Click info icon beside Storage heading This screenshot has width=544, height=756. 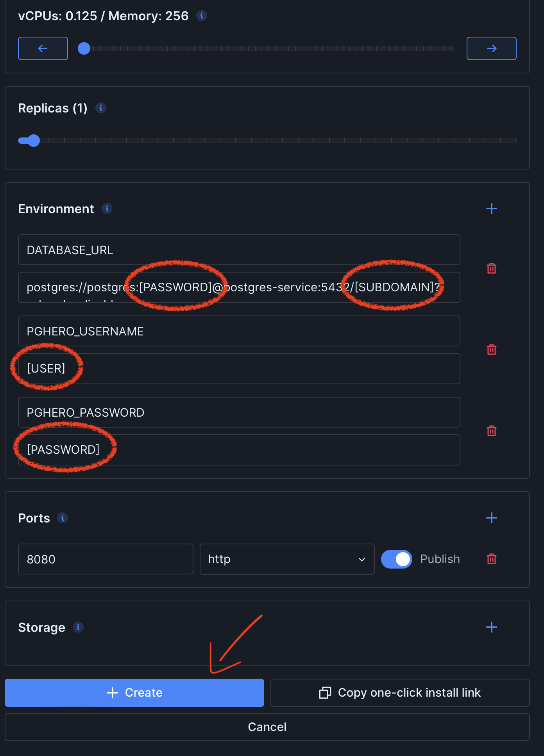[x=78, y=627]
